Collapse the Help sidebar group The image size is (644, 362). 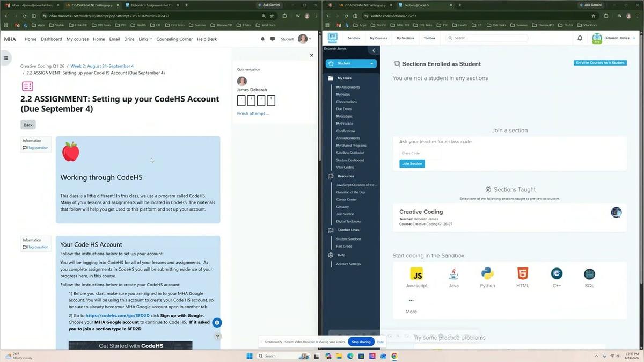point(341,255)
